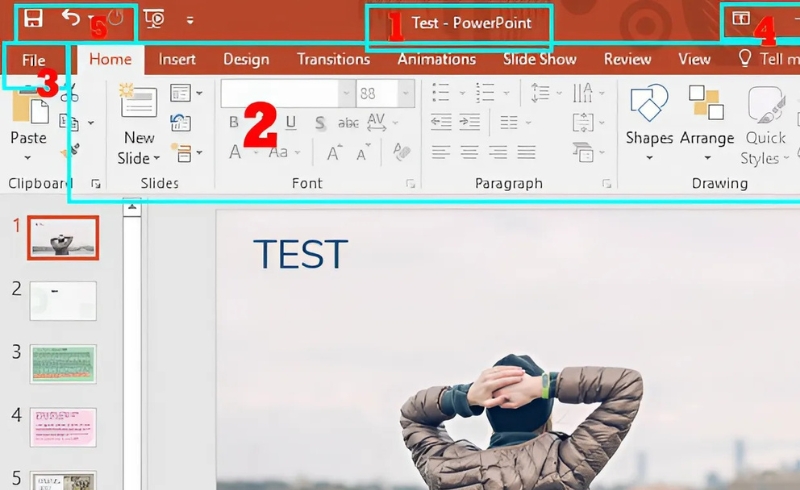The height and width of the screenshot is (490, 800).
Task: Select slide 2 thumbnail
Action: [x=63, y=301]
